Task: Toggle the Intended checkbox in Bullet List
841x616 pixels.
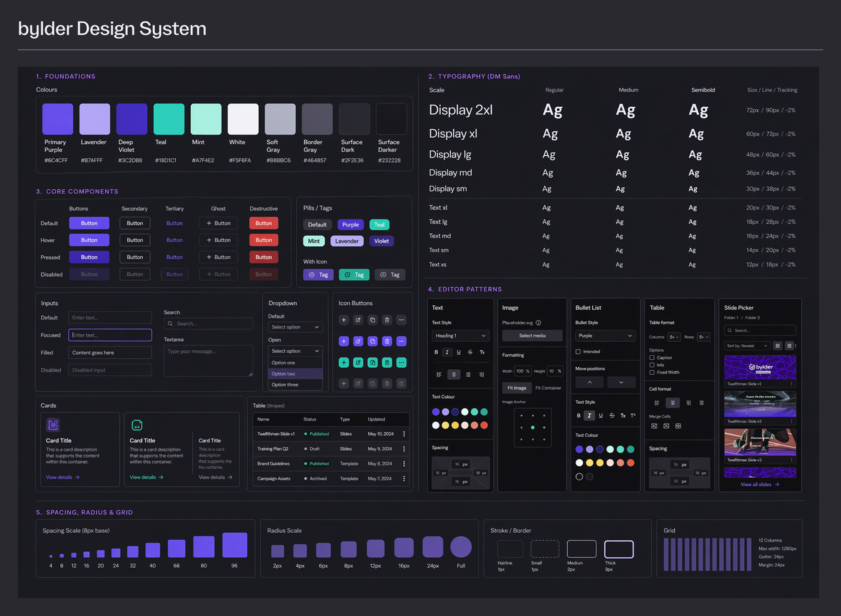Action: point(578,352)
